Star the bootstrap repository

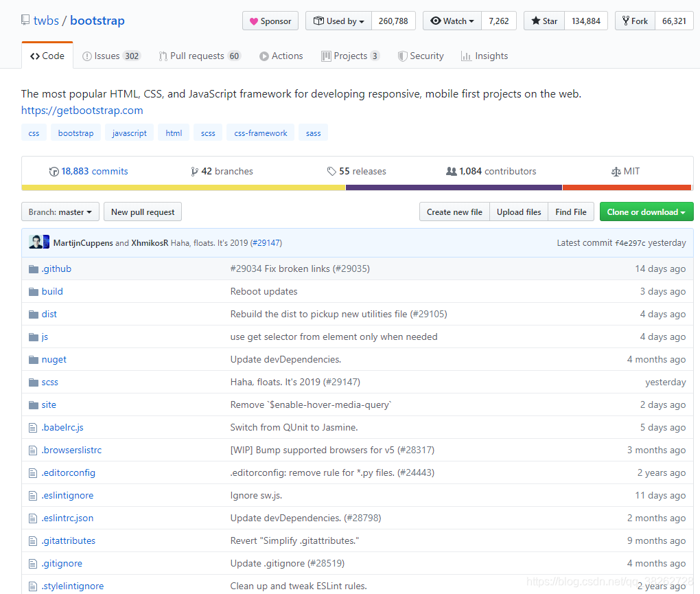click(544, 21)
